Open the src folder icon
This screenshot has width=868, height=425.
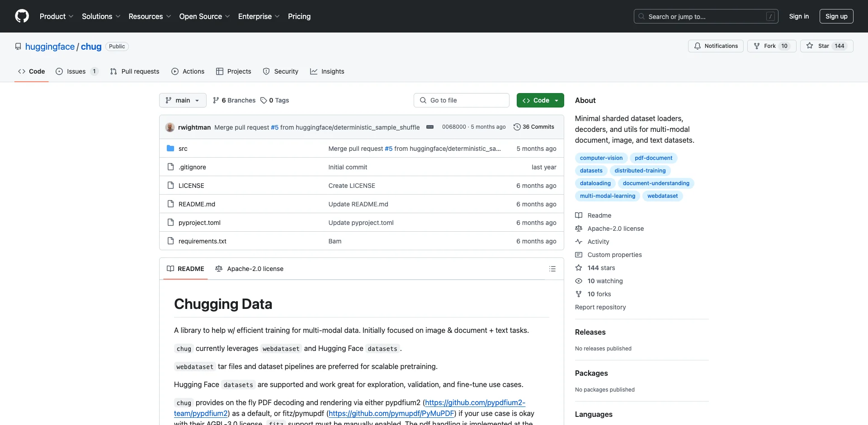pyautogui.click(x=170, y=149)
